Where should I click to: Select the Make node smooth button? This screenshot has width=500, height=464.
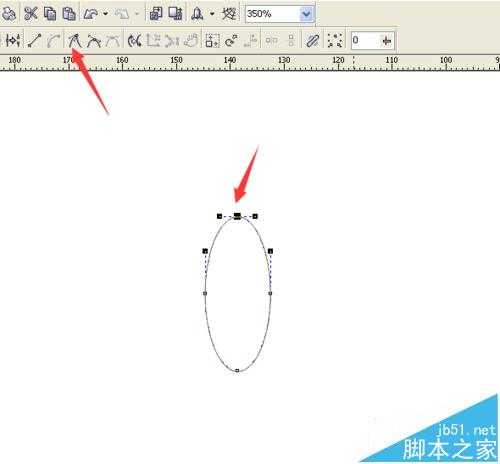coord(94,40)
